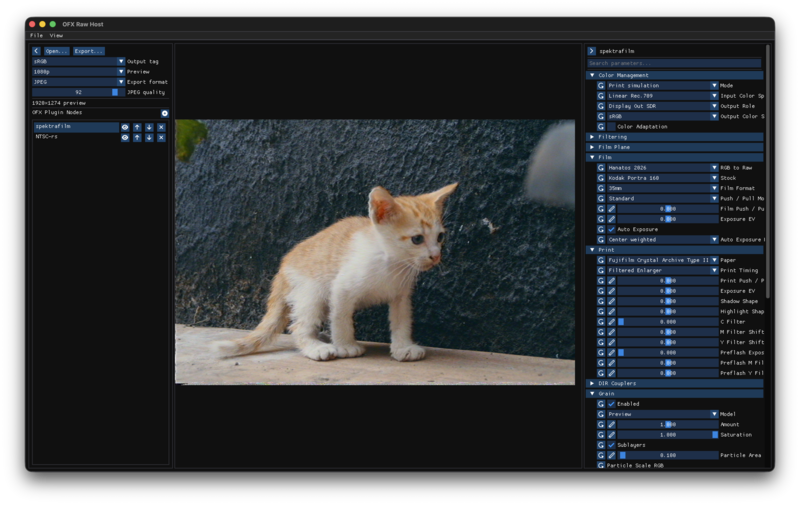
Task: Click the pencil icon for Grain Saturation
Action: (x=611, y=435)
